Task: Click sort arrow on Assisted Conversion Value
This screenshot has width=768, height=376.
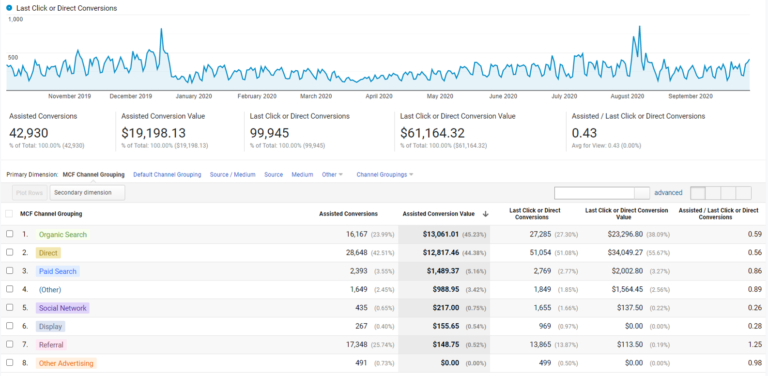Action: [x=485, y=214]
